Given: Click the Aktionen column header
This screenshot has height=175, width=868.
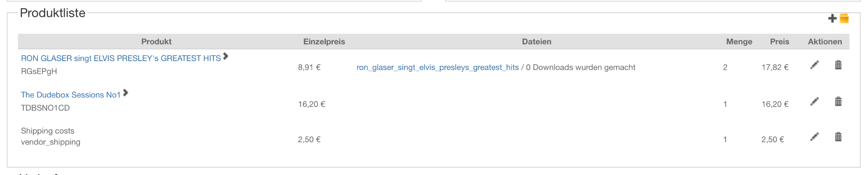Looking at the screenshot, I should (825, 42).
